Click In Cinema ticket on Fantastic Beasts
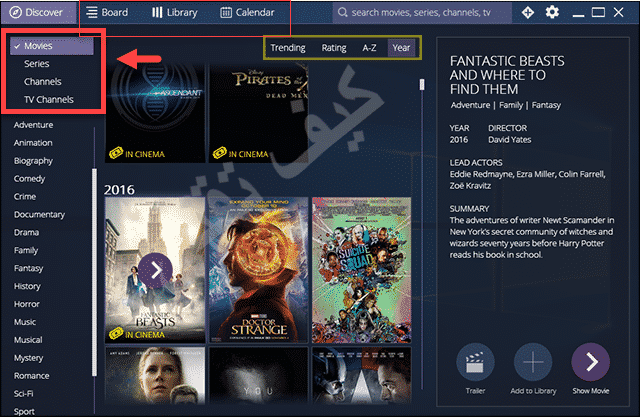This screenshot has height=417, width=640. point(116,333)
